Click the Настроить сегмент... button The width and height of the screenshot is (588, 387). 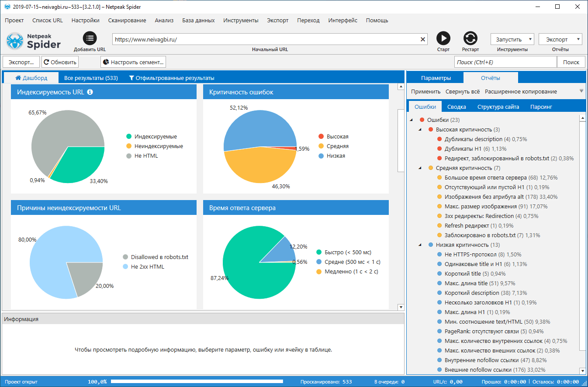point(133,62)
